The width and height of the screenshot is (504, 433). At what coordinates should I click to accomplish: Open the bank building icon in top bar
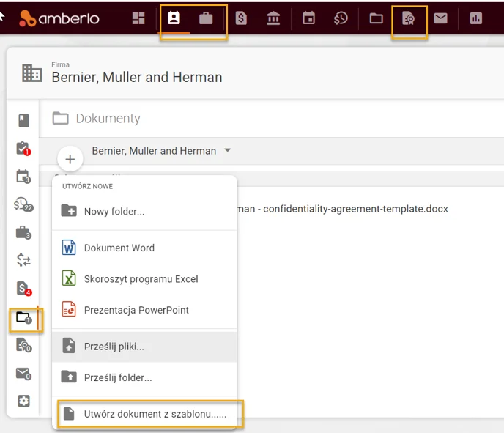(273, 18)
